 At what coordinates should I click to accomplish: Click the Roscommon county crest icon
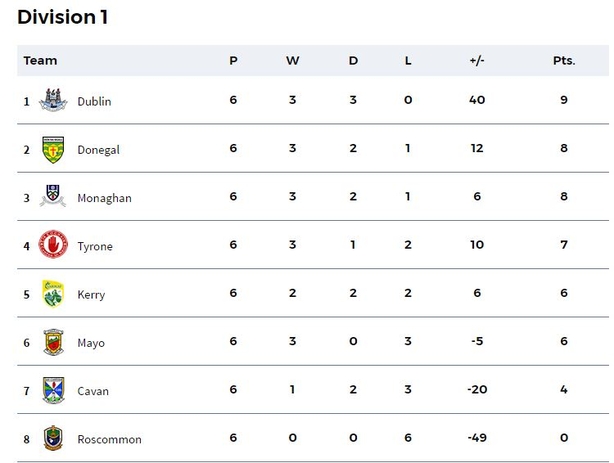[53, 438]
